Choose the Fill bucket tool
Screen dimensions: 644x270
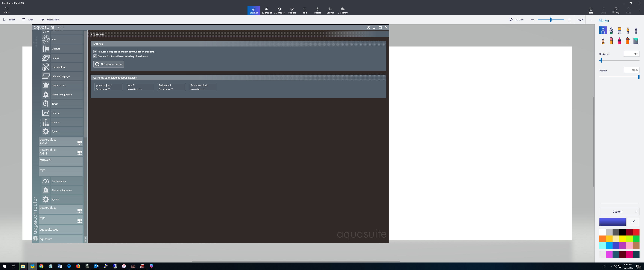636,40
